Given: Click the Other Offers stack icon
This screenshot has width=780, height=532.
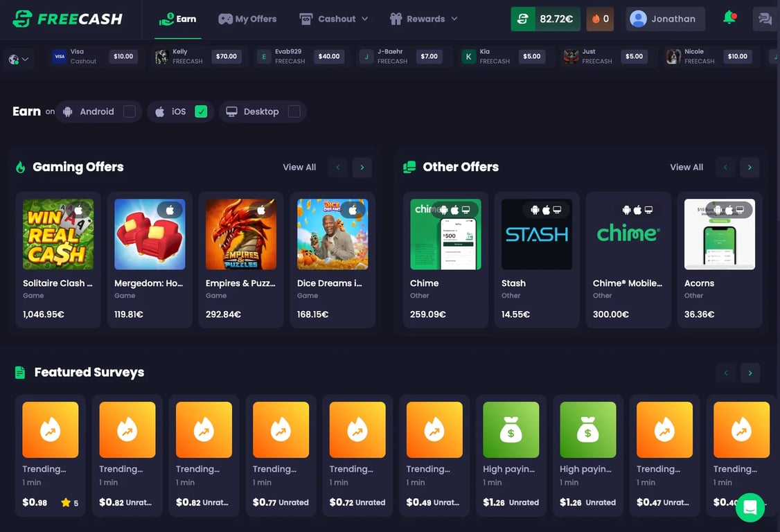Looking at the screenshot, I should [x=409, y=167].
